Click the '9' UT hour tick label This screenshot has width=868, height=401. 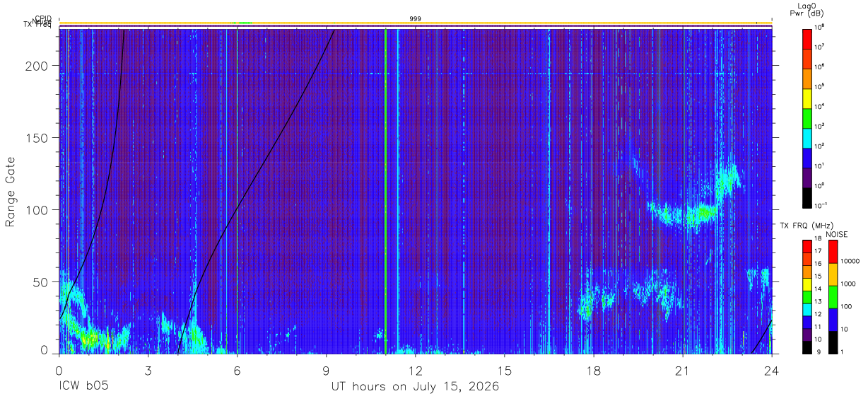(326, 370)
